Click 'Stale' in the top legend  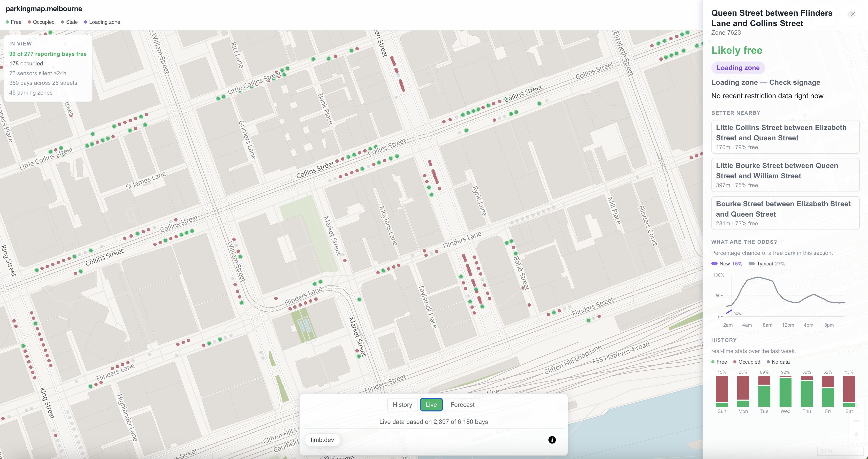(70, 22)
